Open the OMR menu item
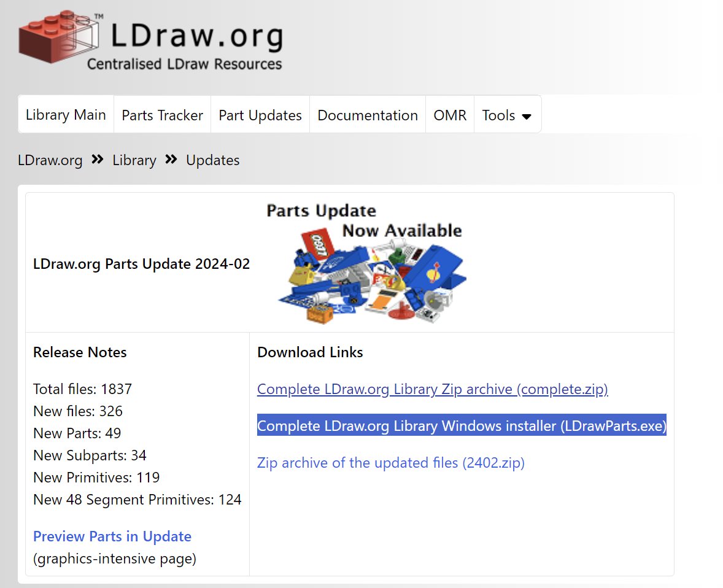Viewport: 723px width, 588px height. 450,115
